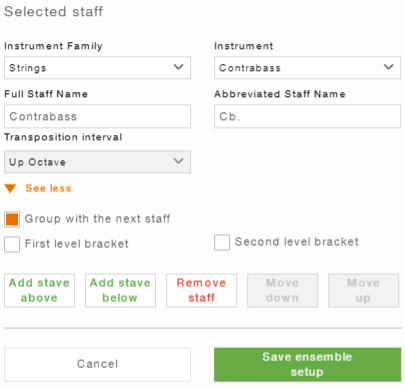Click Add stave below button

coord(120,290)
